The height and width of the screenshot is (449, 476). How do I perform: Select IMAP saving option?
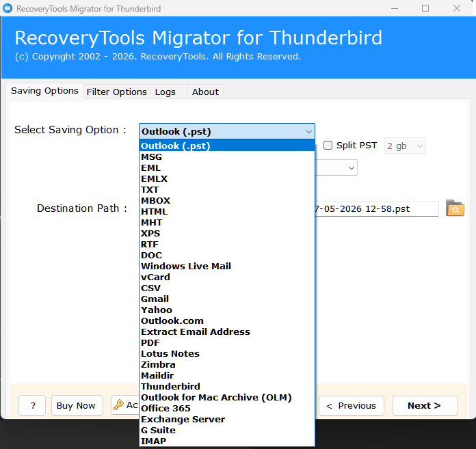(x=227, y=441)
